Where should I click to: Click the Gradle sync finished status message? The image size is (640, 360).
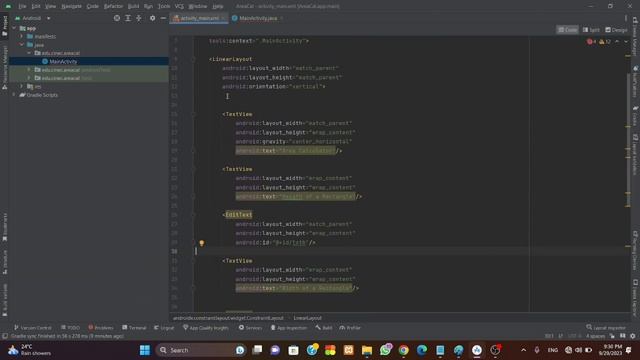point(67,336)
